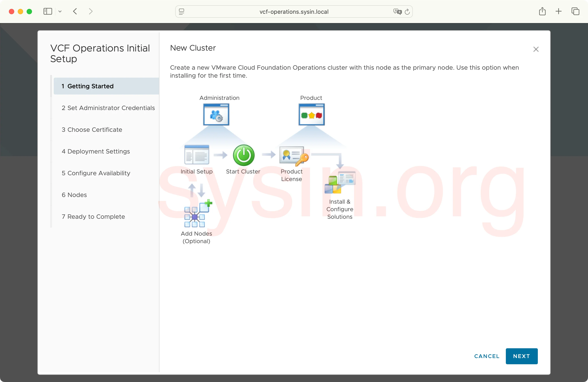Select the Install & Configure Solutions icon
This screenshot has height=382, width=588.
coord(340,184)
